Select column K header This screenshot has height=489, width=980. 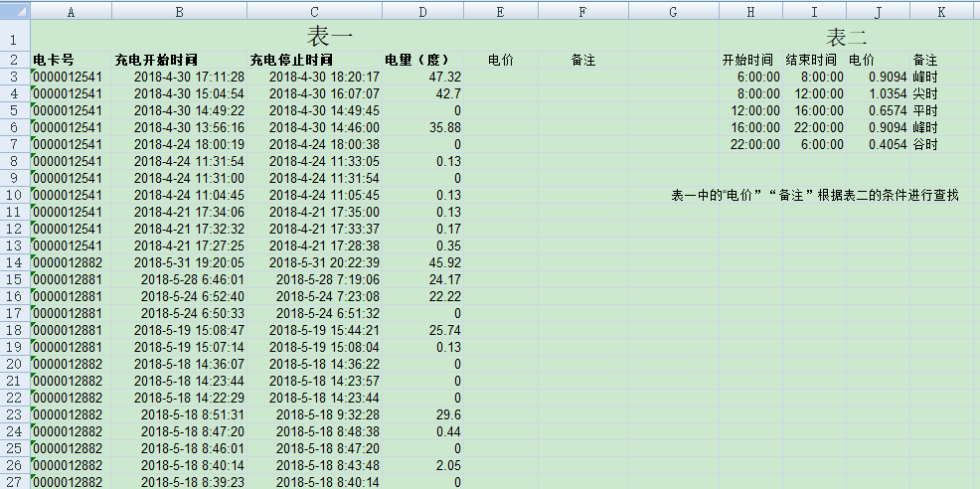[x=942, y=11]
